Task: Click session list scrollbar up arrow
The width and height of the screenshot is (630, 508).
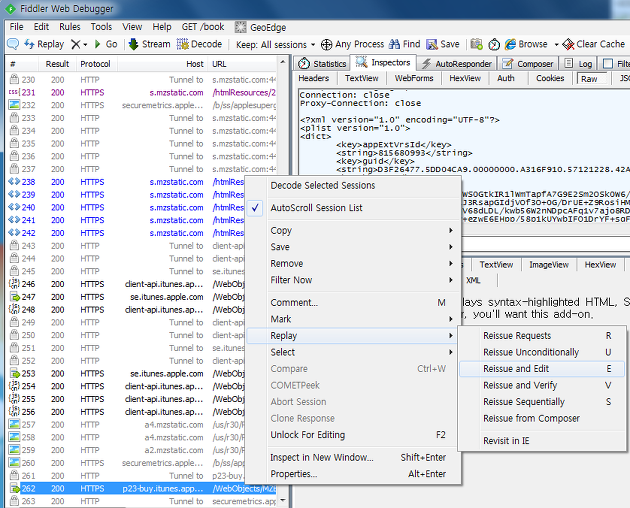Action: 283,62
